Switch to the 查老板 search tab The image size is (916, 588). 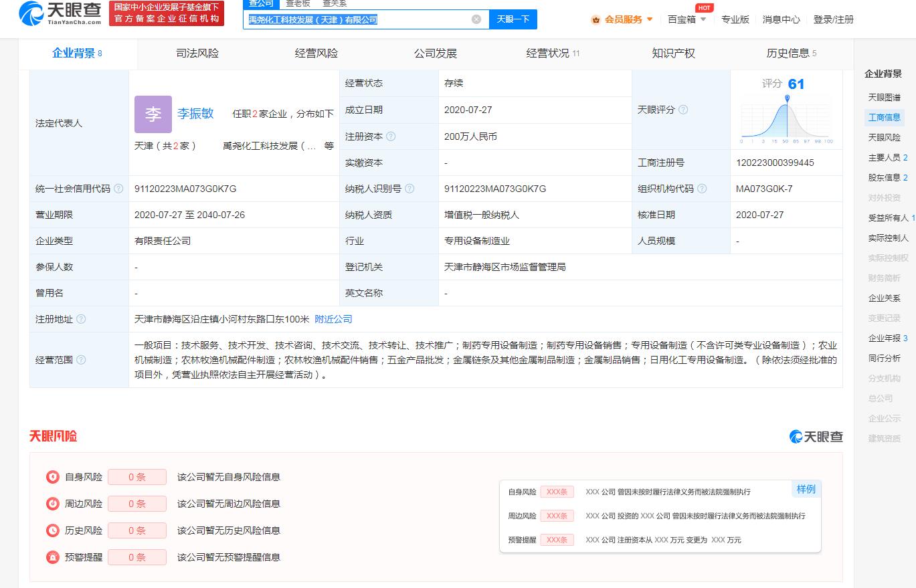coord(298,3)
